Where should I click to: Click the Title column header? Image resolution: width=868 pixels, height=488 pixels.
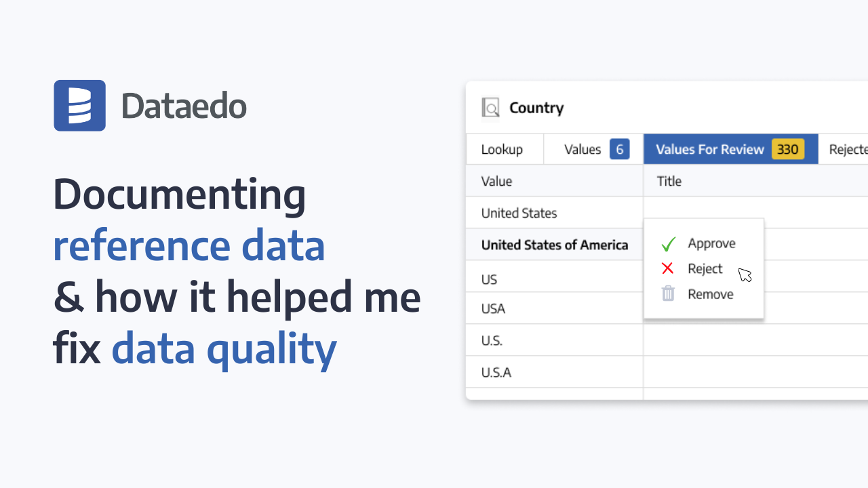click(x=669, y=181)
